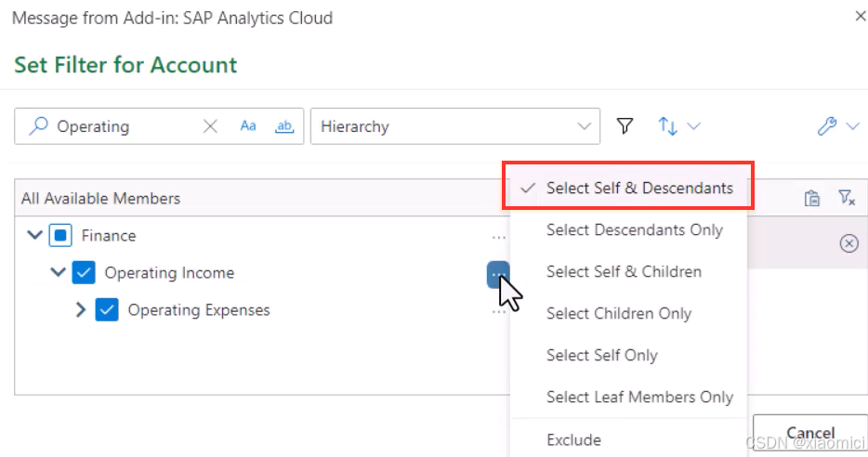Toggle match case (Aa) search option
The height and width of the screenshot is (457, 868).
248,126
